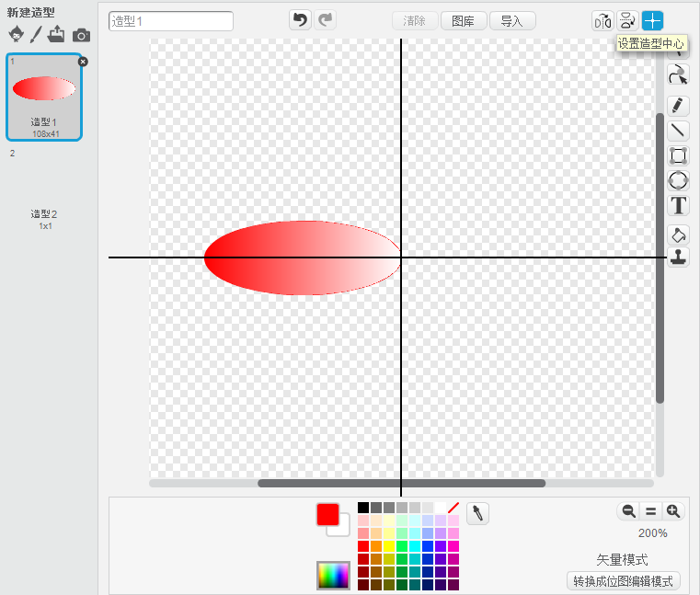700x595 pixels.
Task: Select the Pencil tool
Action: pos(678,107)
